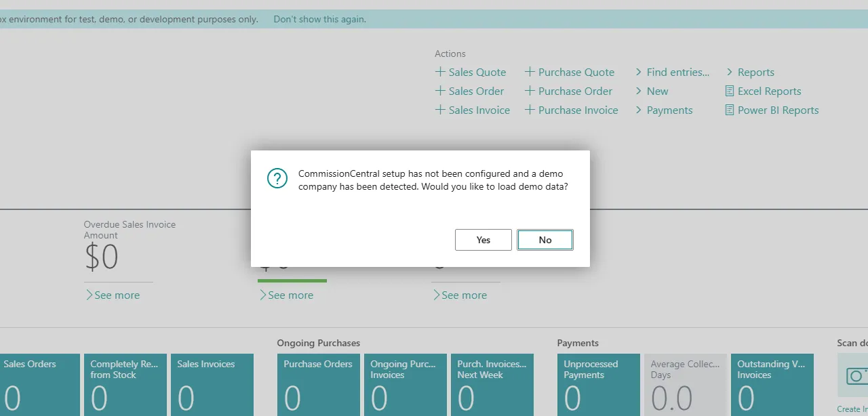See more under Overdue Sales Invoice Amount
Screen dimensions: 868x416
point(113,295)
